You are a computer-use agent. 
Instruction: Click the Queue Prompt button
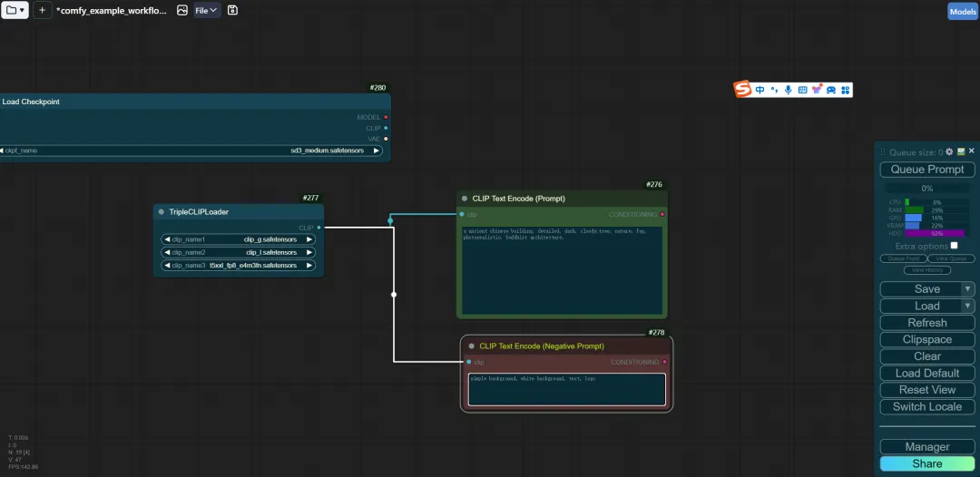[x=926, y=170]
